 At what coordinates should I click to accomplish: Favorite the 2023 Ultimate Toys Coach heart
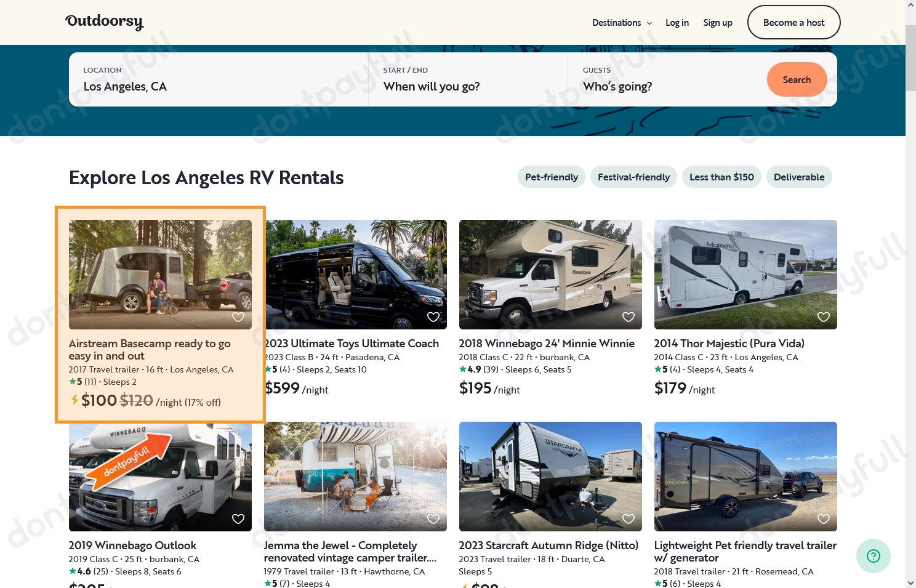pyautogui.click(x=433, y=317)
